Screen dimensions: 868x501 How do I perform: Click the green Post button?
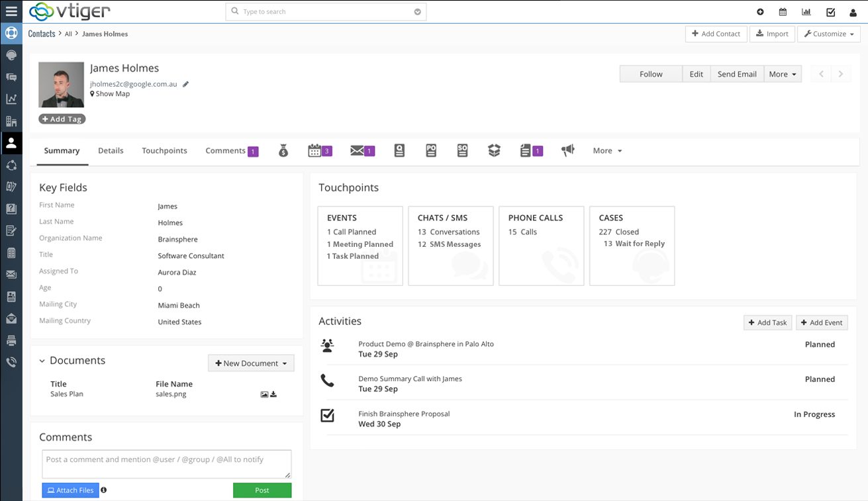(262, 490)
